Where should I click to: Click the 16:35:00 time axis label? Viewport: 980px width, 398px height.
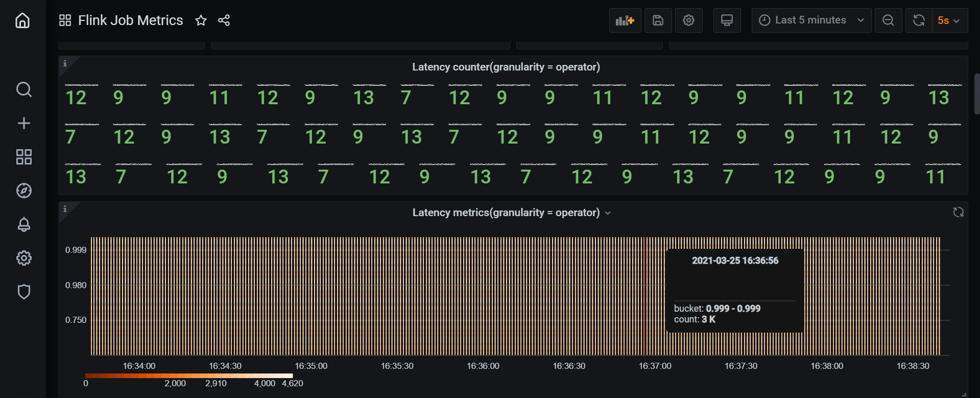point(311,366)
